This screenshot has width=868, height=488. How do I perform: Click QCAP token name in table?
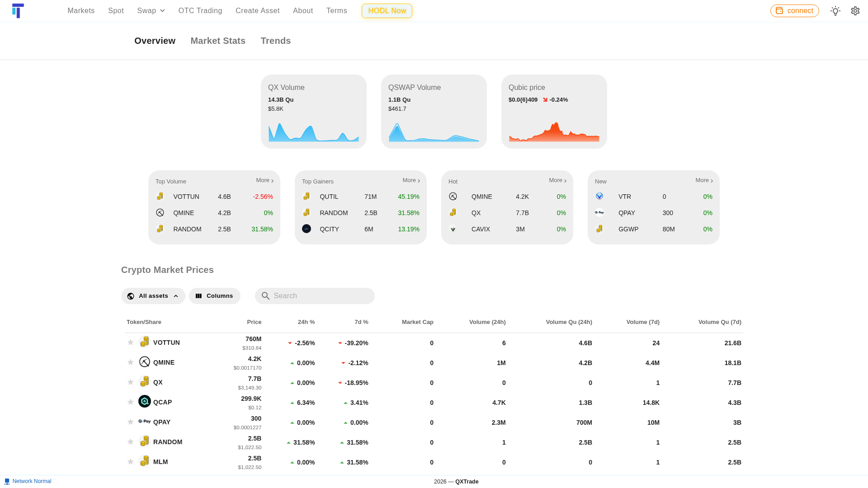click(163, 402)
